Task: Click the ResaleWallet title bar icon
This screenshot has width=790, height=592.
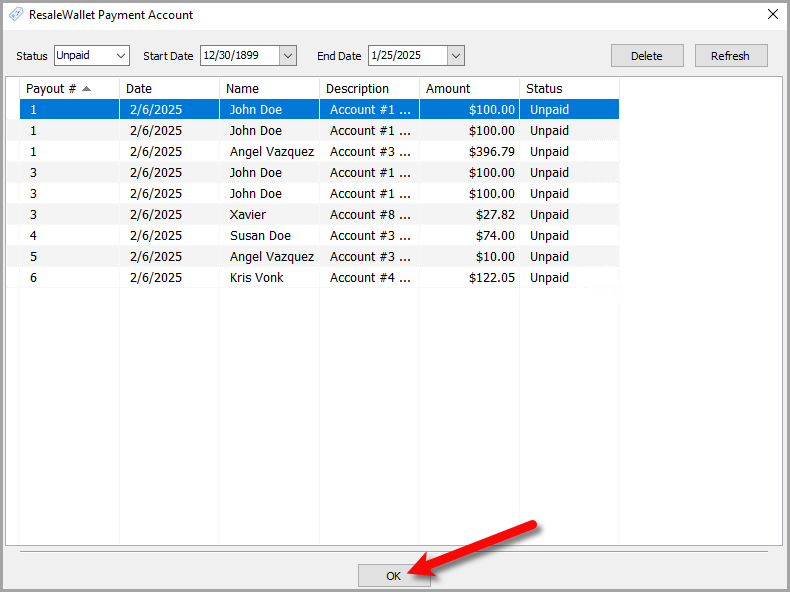Action: click(16, 14)
